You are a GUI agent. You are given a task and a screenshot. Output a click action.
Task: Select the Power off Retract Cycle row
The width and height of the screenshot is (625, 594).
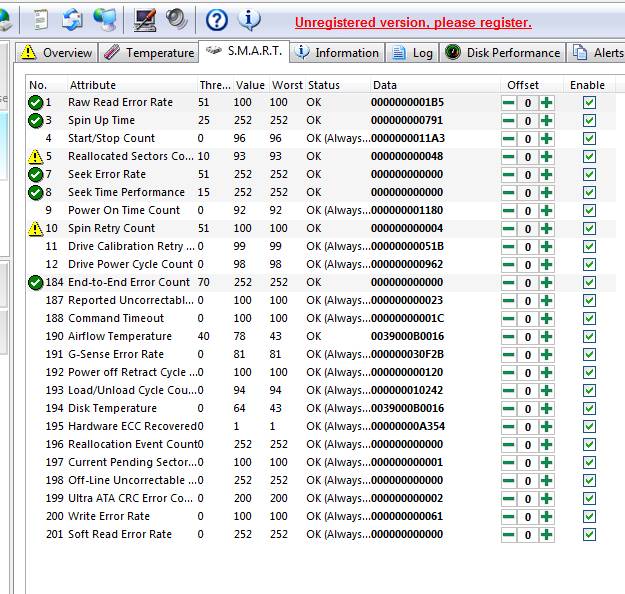coord(321,372)
